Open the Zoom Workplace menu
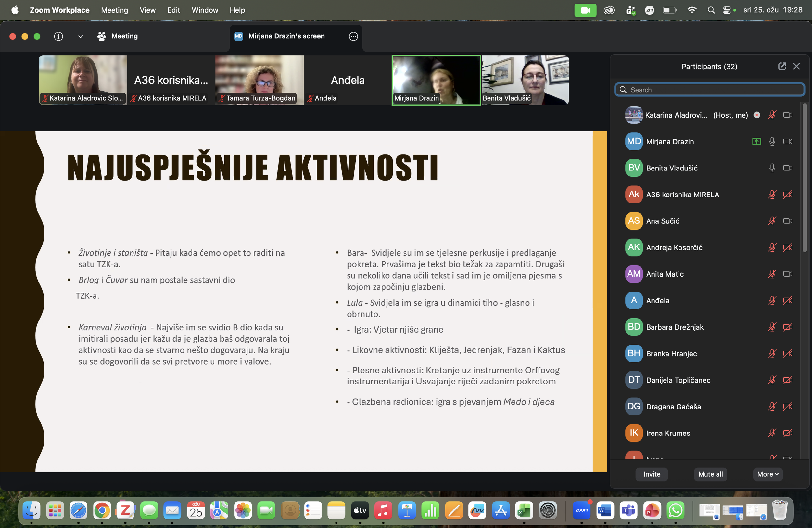This screenshot has height=528, width=812. [60, 10]
